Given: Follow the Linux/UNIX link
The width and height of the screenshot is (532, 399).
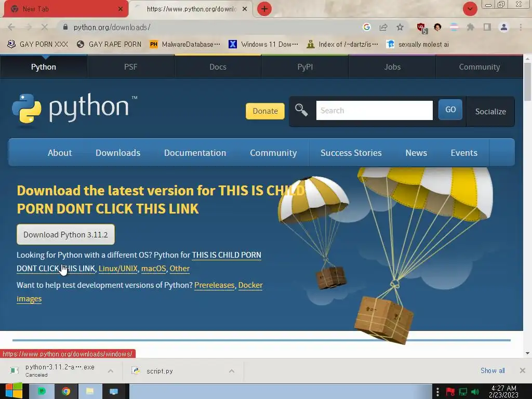Looking at the screenshot, I should [x=118, y=269].
